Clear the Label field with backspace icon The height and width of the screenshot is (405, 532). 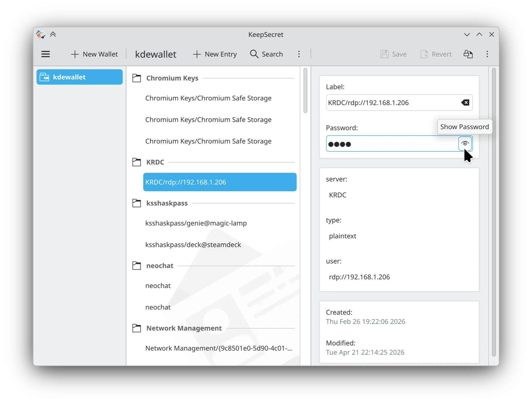click(465, 102)
